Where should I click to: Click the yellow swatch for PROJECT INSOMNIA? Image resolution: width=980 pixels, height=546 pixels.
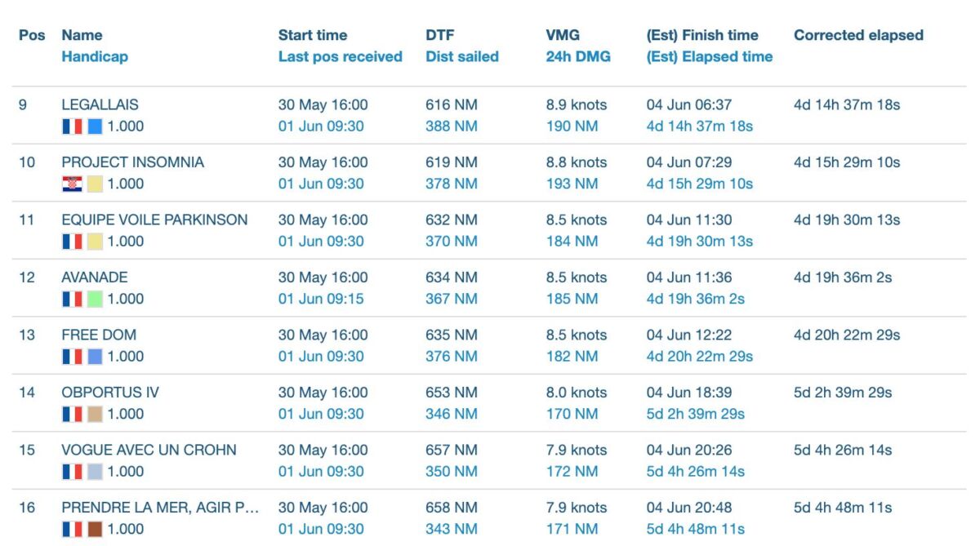95,184
